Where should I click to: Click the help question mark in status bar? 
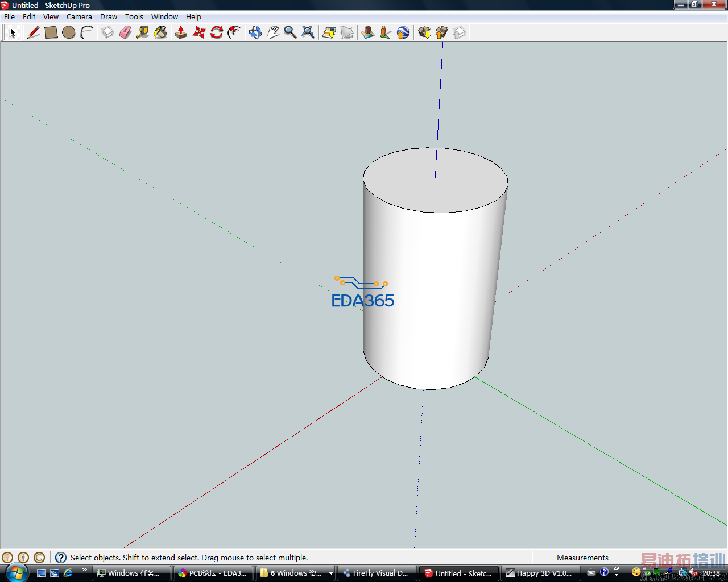click(x=61, y=558)
